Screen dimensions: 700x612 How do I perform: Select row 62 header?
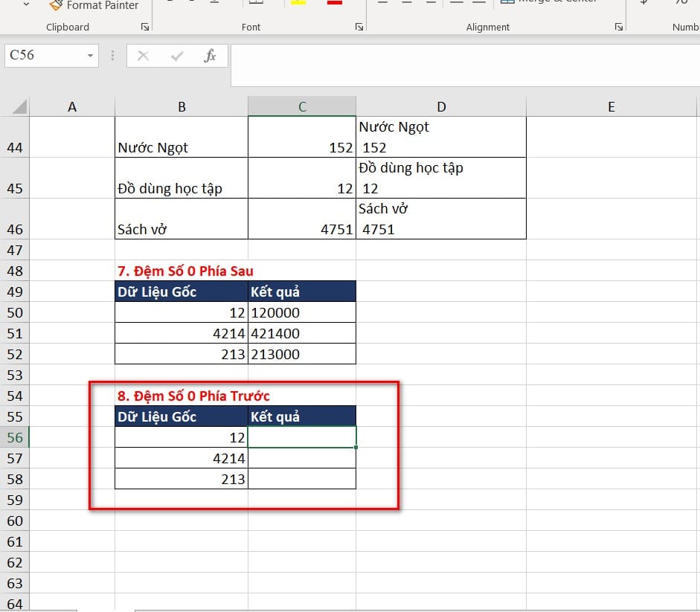pyautogui.click(x=15, y=562)
